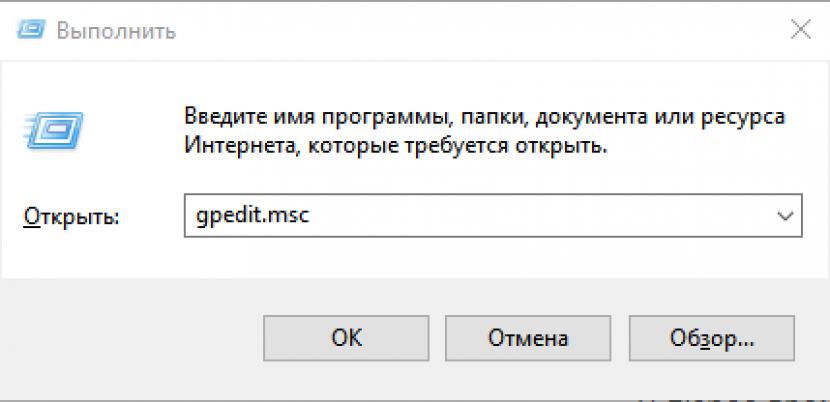Click blank space inside Открыть field after text

(520, 216)
